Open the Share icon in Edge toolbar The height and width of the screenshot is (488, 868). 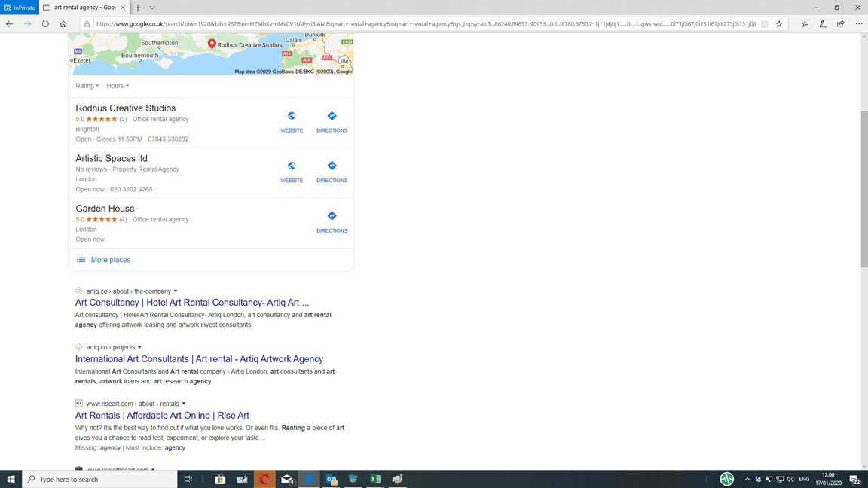[841, 24]
